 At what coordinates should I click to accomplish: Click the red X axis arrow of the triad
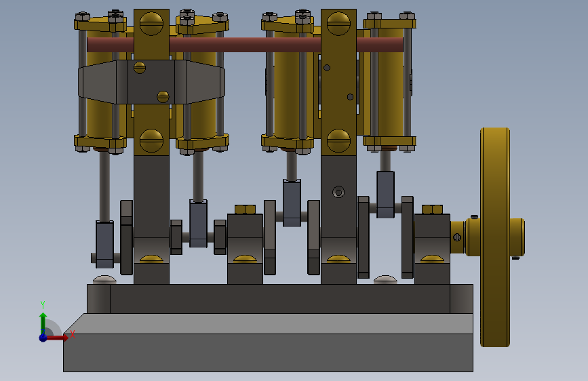pyautogui.click(x=57, y=338)
